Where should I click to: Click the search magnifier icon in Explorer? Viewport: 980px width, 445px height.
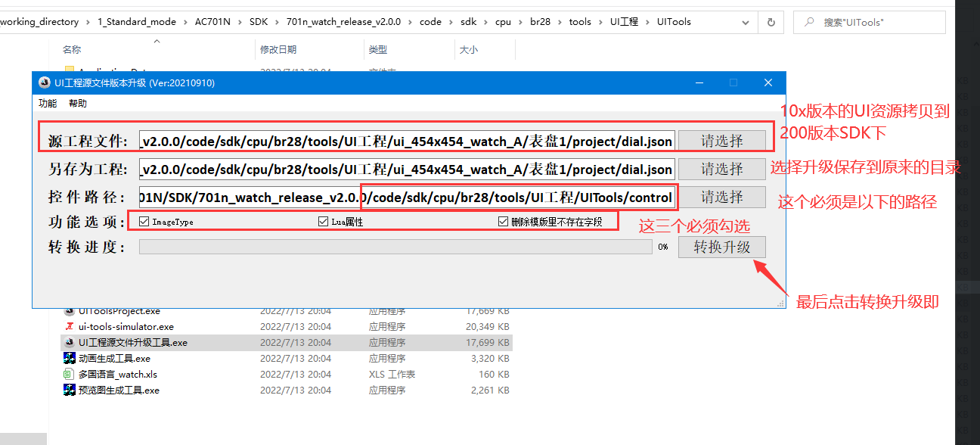(x=809, y=23)
